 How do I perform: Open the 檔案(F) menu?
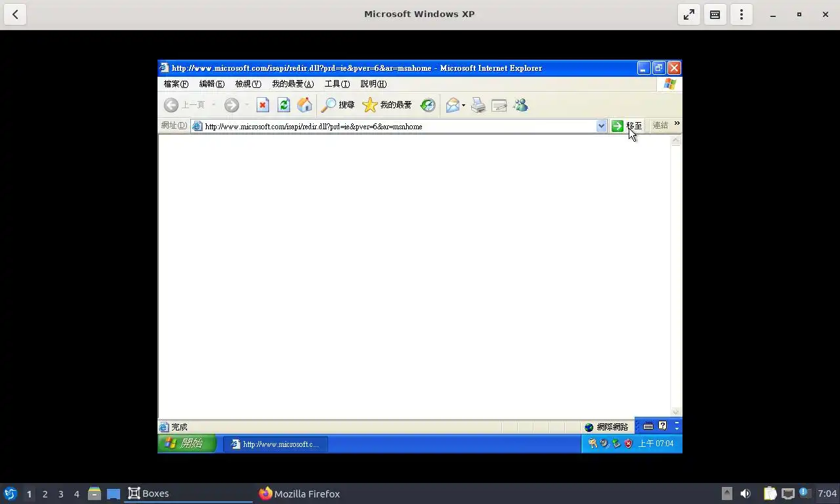[x=176, y=84]
